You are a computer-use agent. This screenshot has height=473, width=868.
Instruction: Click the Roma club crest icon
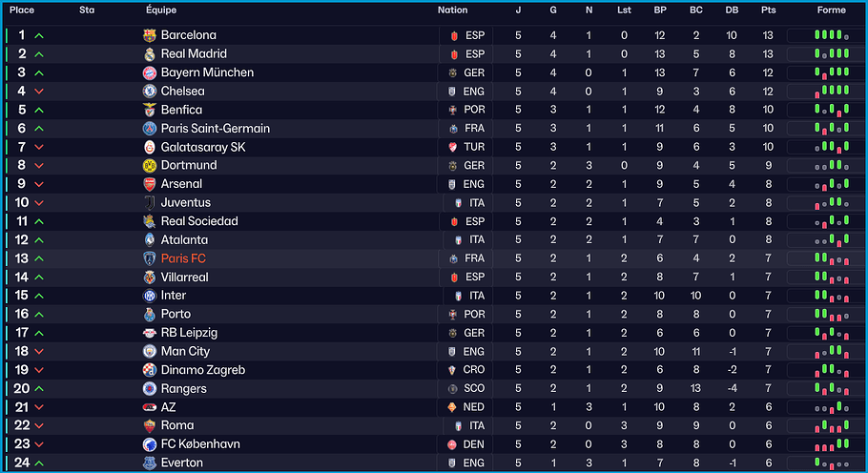pos(149,425)
